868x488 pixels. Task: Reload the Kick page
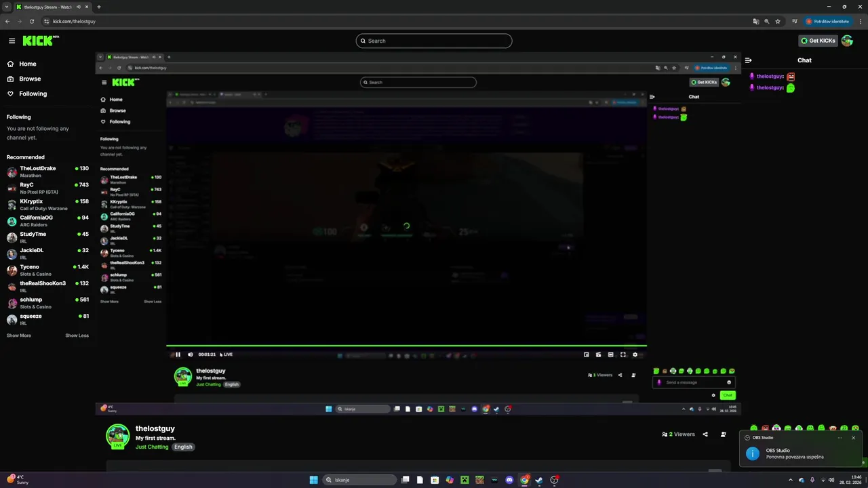point(31,21)
